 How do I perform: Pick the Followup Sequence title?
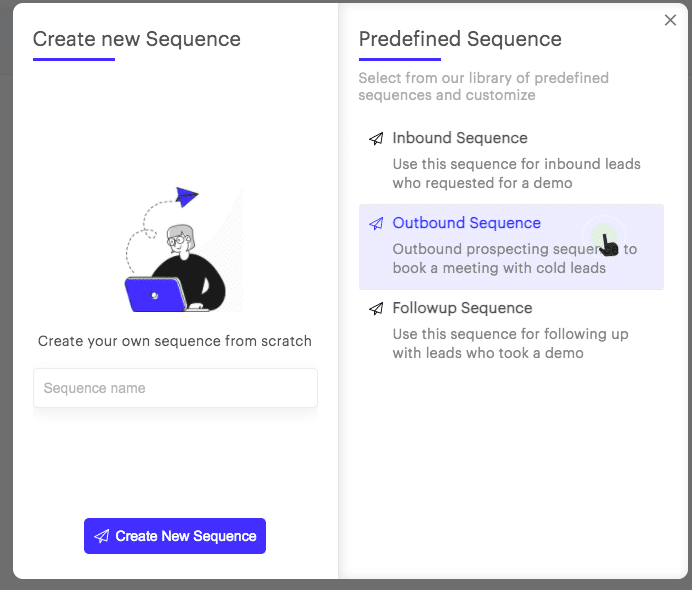click(x=462, y=308)
